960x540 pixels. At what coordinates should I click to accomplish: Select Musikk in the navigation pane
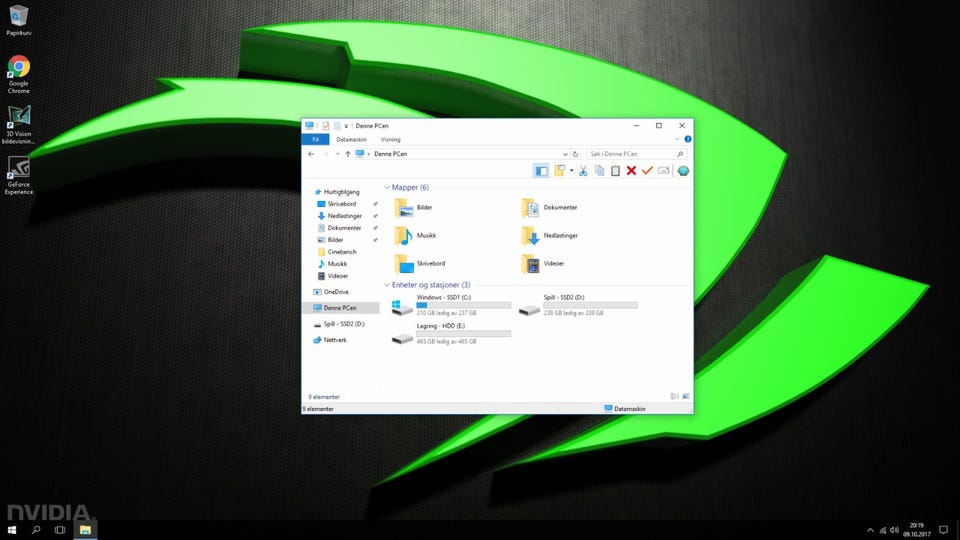332,264
